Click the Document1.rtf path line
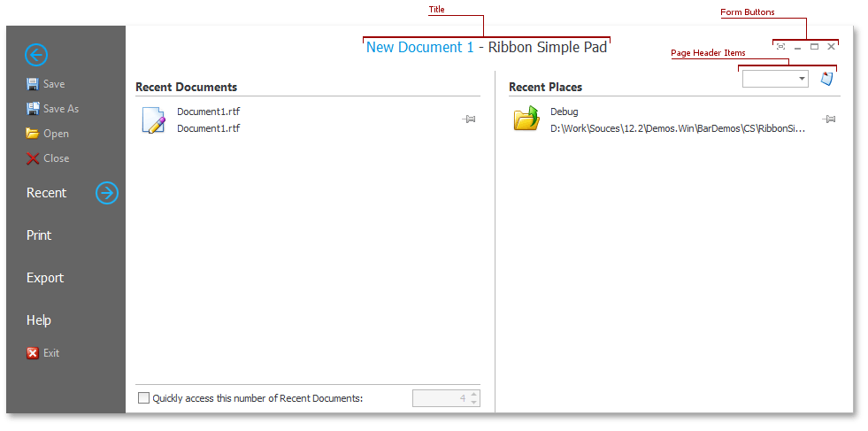Screen dimensions: 868x431 pos(209,128)
